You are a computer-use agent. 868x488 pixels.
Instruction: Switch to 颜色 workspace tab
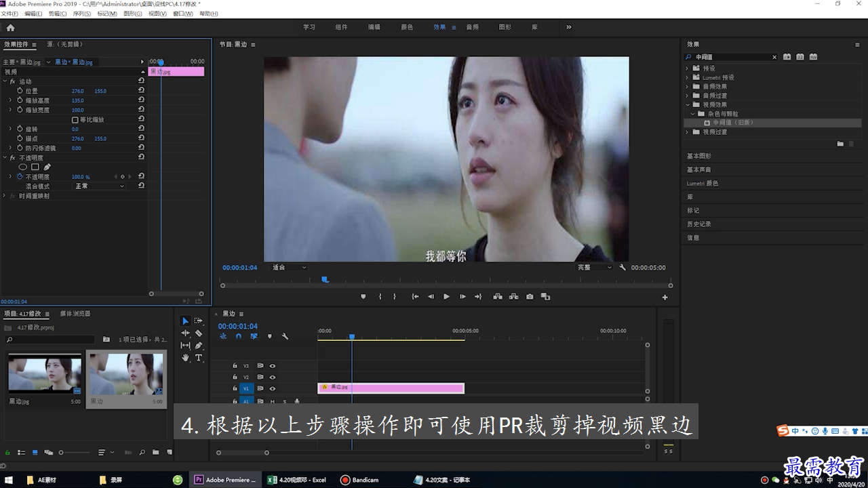tap(407, 27)
